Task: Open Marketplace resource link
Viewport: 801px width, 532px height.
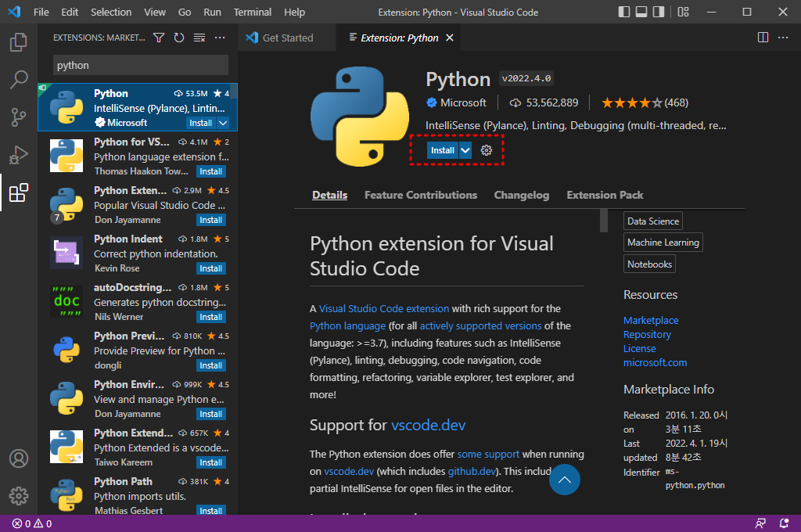Action: tap(651, 321)
